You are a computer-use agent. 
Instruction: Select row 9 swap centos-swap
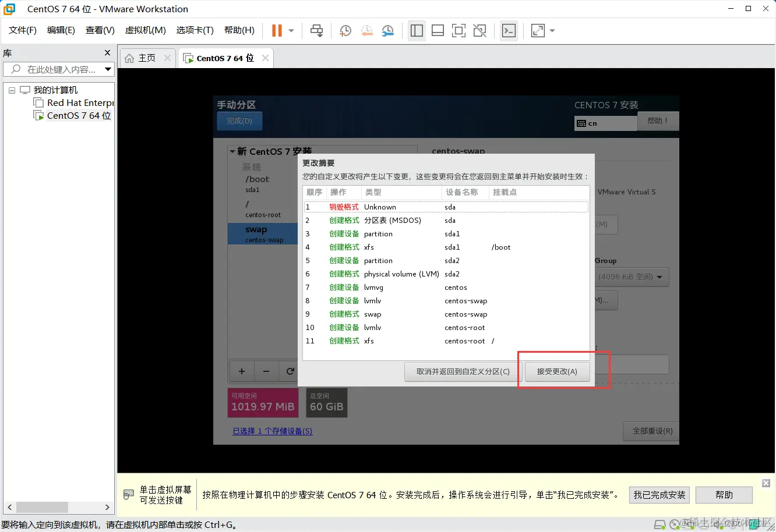[446, 314]
